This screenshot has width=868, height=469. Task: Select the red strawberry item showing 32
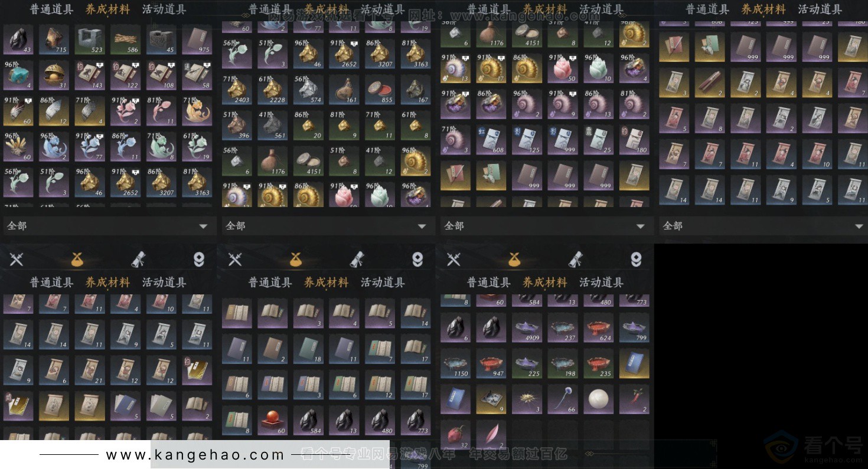[x=455, y=435]
